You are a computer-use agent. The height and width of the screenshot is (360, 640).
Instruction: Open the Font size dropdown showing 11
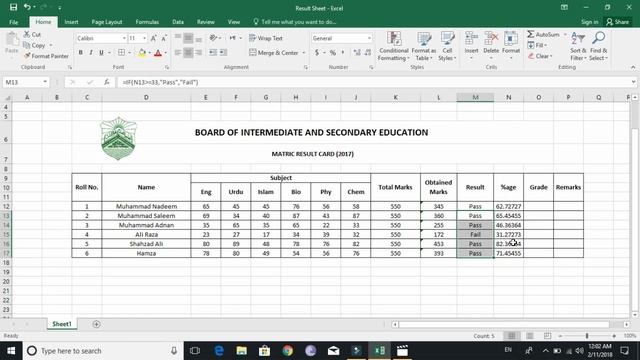point(144,38)
